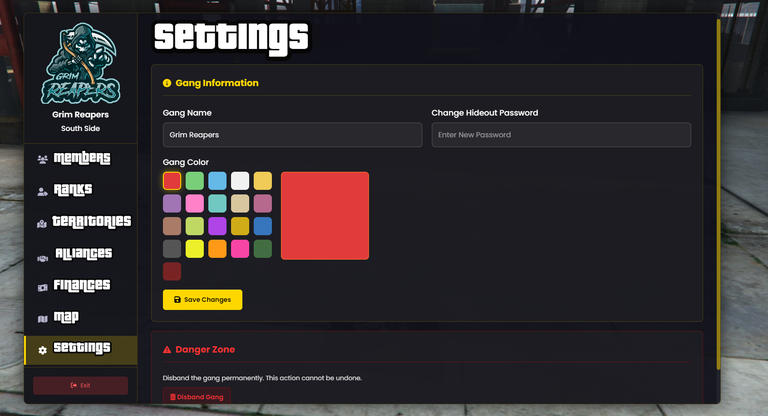Hit the Exit button in the sidebar
The width and height of the screenshot is (768, 416).
pyautogui.click(x=80, y=385)
